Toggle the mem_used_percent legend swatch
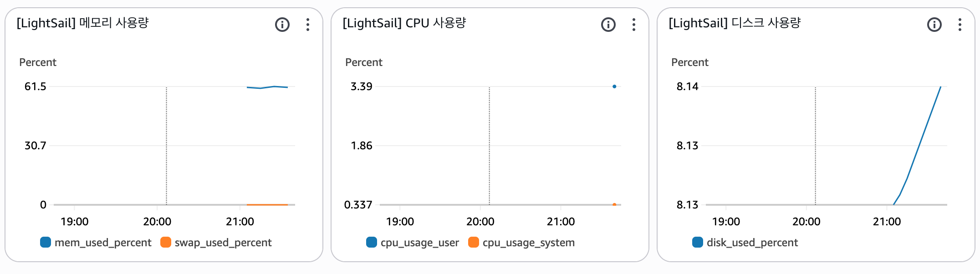The width and height of the screenshot is (980, 274). (46, 242)
